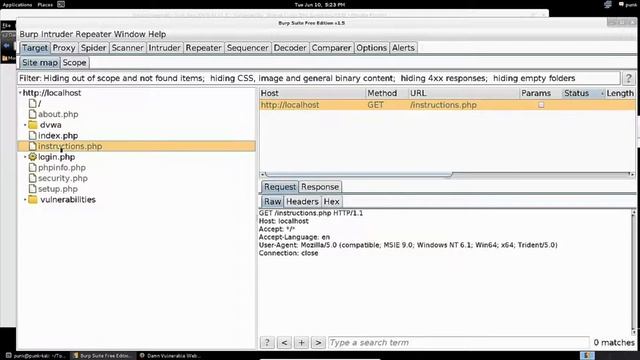Switch to the Comparer tab
Viewport: 640px width, 360px height.
(331, 48)
